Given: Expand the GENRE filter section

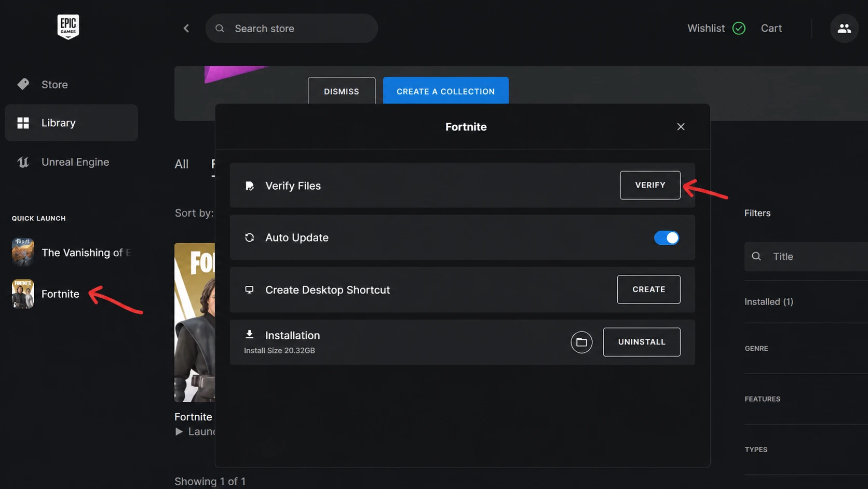Looking at the screenshot, I should click(756, 348).
